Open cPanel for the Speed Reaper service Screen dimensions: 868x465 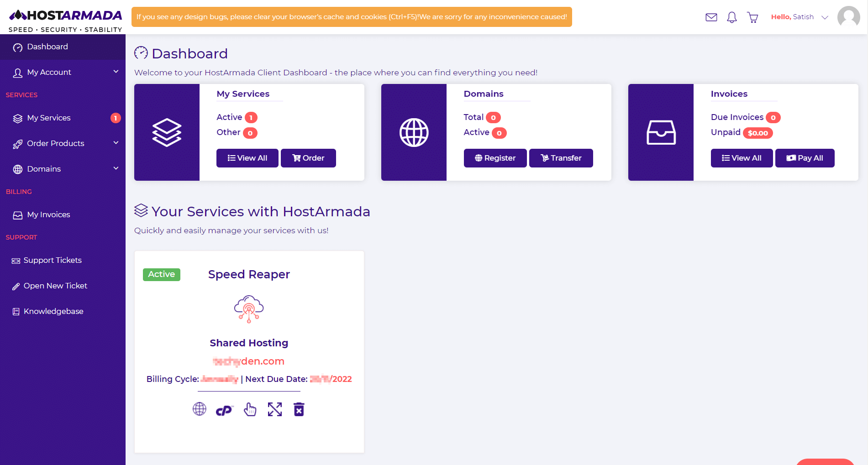click(224, 409)
